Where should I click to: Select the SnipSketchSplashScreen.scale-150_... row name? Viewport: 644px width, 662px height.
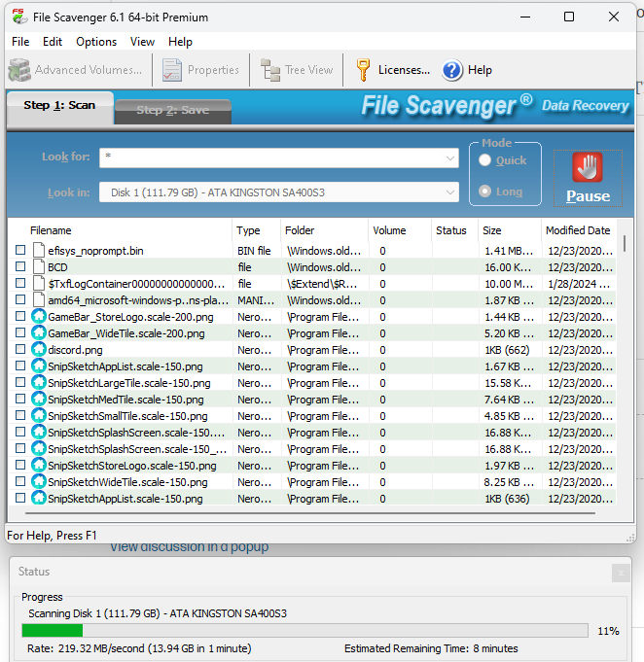coord(137,449)
